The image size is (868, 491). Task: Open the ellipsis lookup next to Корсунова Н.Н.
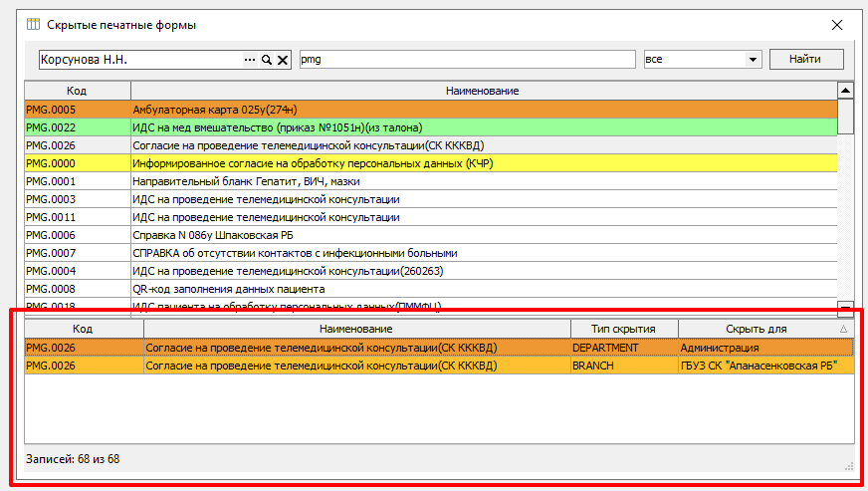pos(250,60)
